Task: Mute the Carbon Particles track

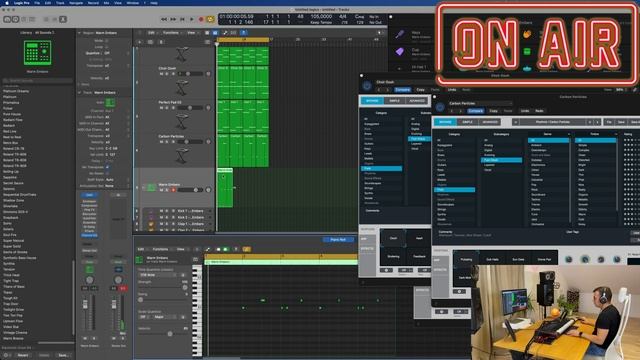Action: click(x=161, y=142)
